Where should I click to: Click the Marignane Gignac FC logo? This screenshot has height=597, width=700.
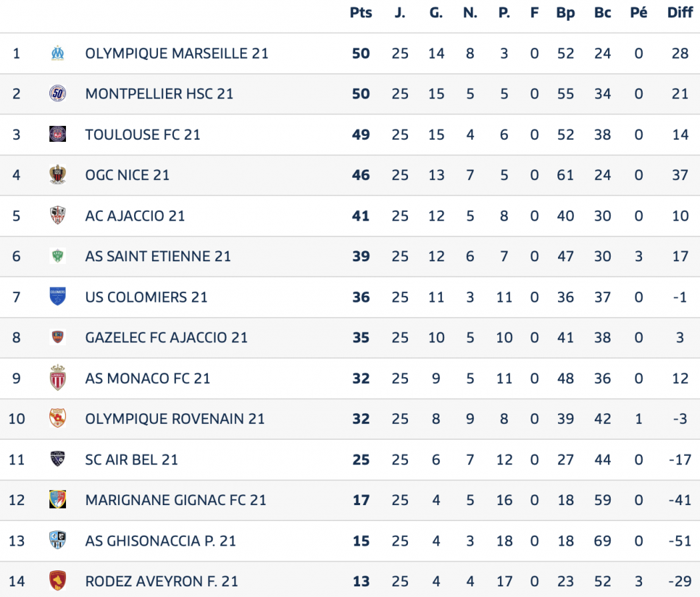point(57,500)
